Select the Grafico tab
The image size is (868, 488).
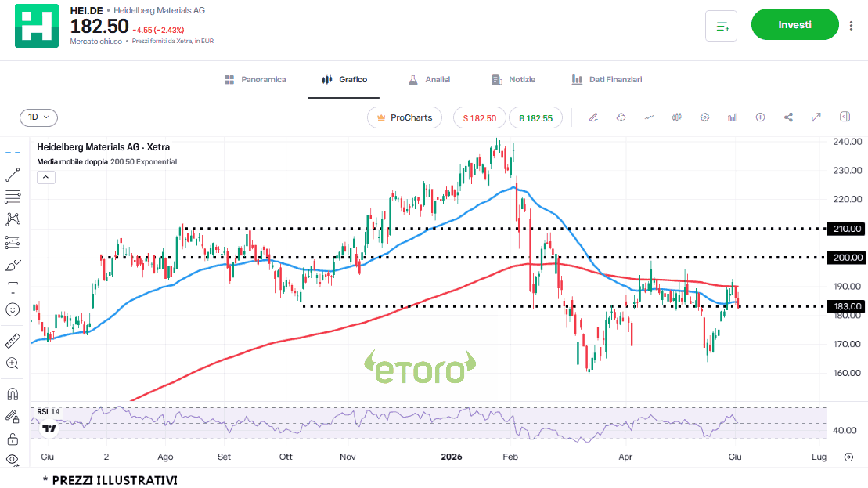[x=344, y=80]
